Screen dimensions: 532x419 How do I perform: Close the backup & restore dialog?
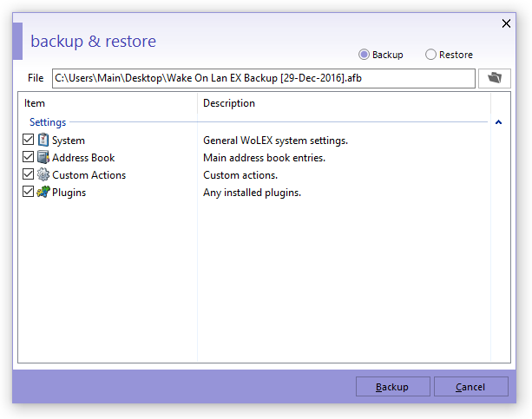click(x=507, y=23)
